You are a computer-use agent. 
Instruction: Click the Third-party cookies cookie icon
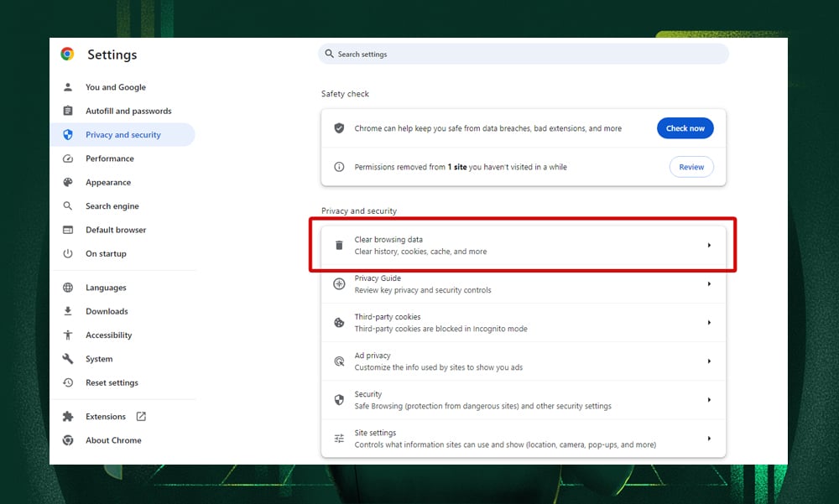(339, 322)
